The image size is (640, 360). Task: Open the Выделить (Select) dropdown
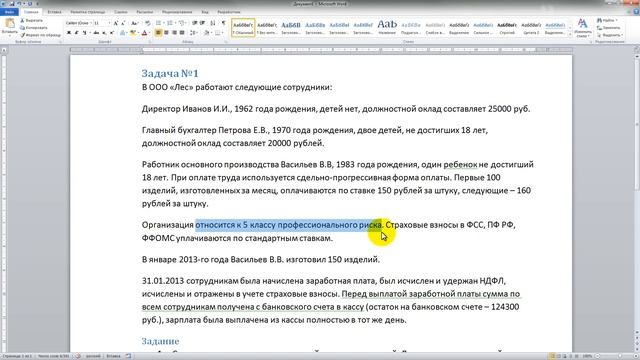pyautogui.click(x=609, y=35)
